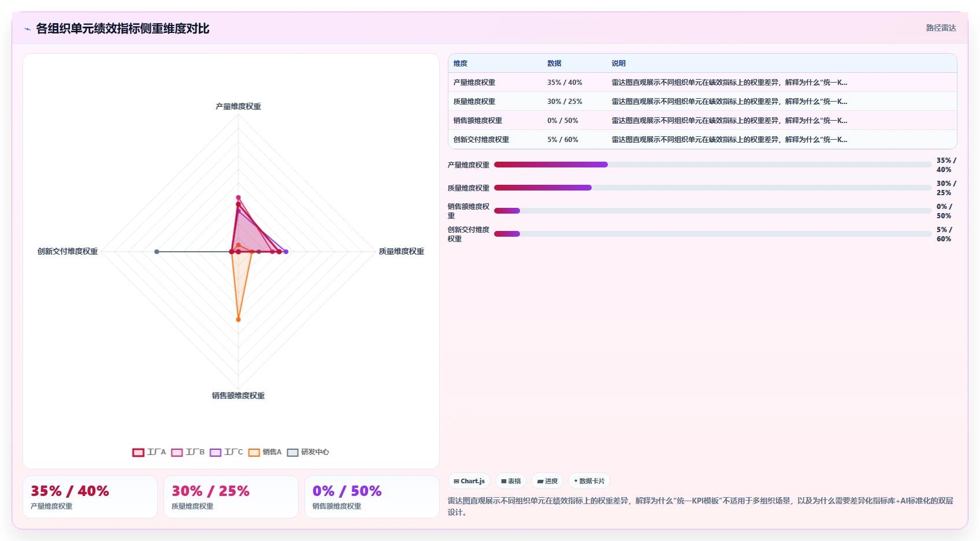Open the 35% / 40% stat card
The height and width of the screenshot is (541, 980).
coord(90,497)
